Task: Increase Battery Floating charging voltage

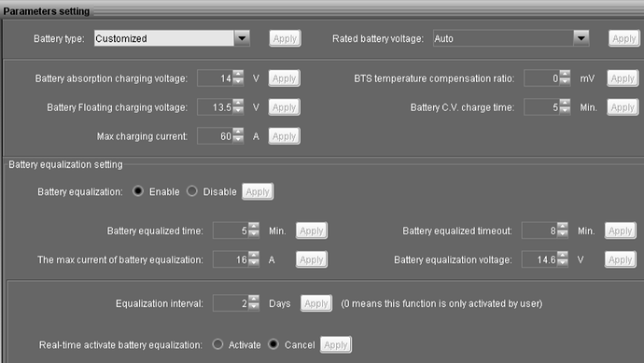Action: (238, 103)
